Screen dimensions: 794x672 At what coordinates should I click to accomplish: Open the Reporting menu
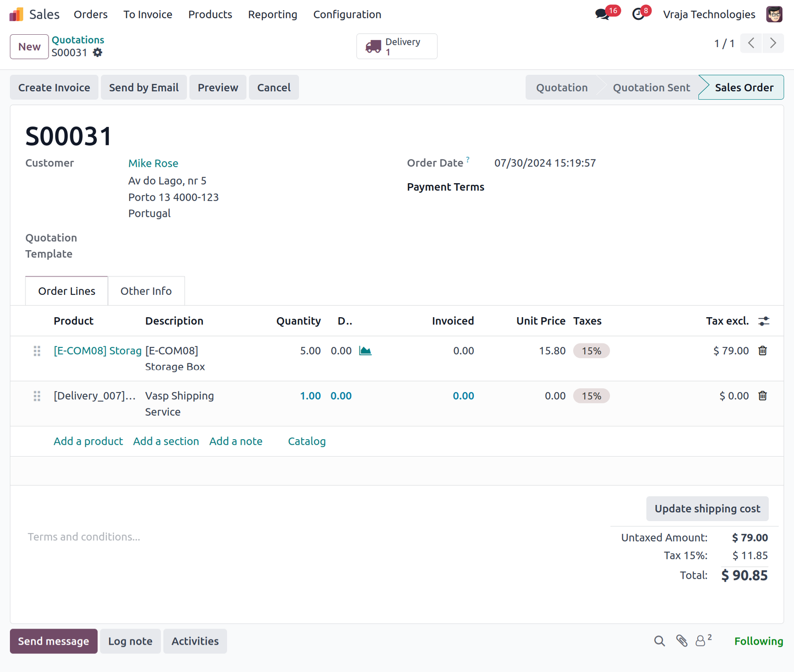coord(272,14)
